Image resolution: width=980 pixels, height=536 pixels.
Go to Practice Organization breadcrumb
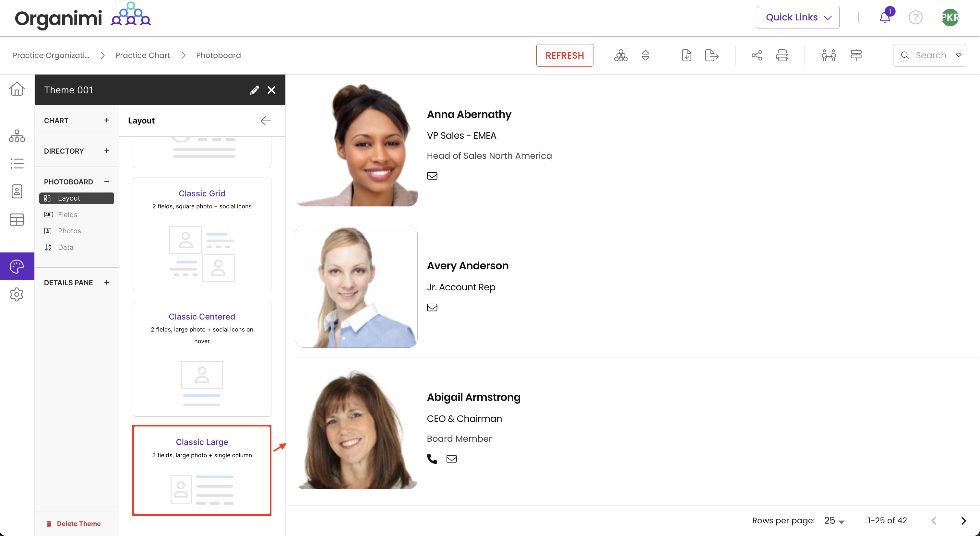(51, 55)
